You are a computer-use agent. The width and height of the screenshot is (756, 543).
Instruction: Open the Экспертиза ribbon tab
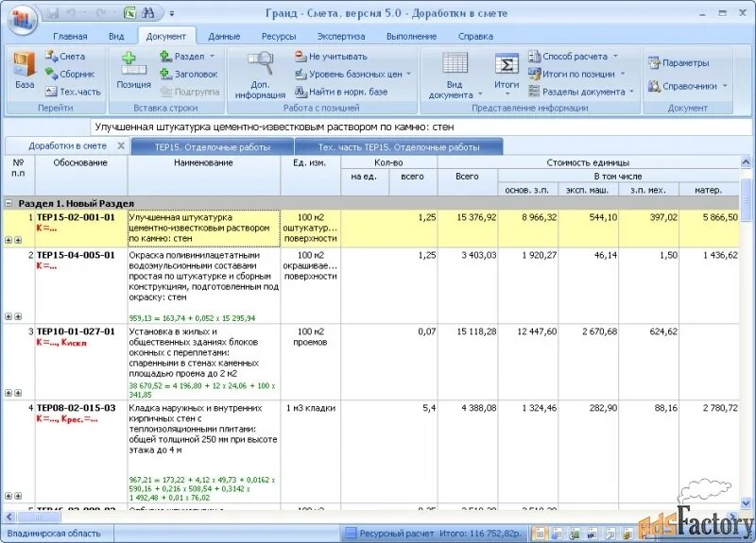(341, 37)
